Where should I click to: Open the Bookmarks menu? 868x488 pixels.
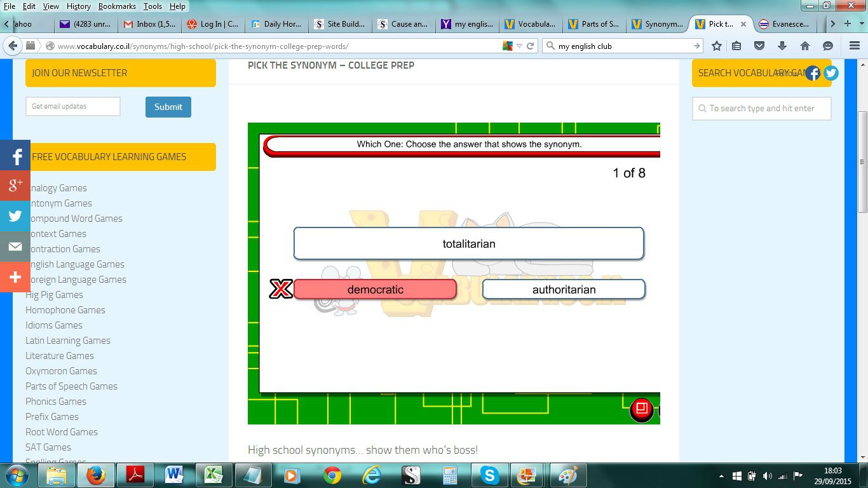117,6
